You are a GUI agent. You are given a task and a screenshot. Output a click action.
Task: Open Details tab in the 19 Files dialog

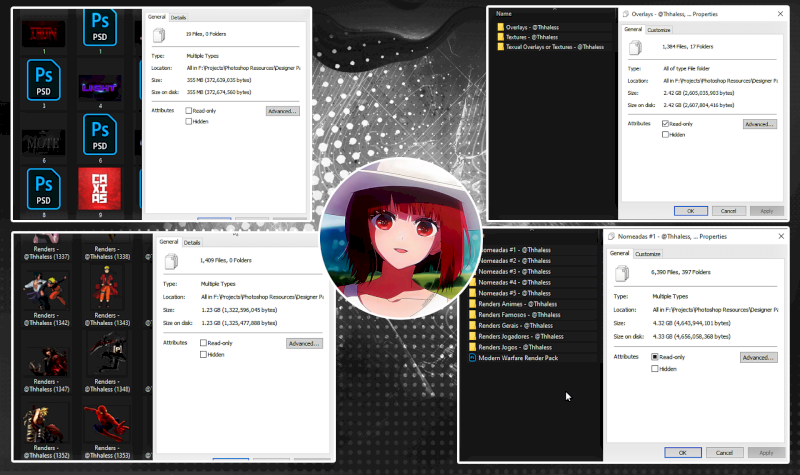click(x=178, y=18)
